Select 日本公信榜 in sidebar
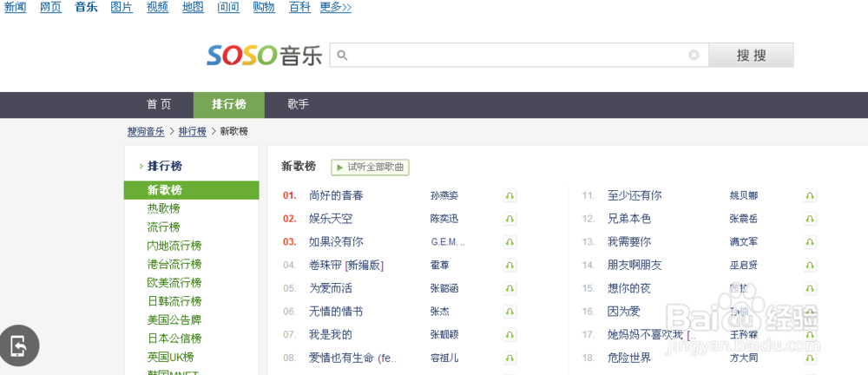 click(174, 339)
